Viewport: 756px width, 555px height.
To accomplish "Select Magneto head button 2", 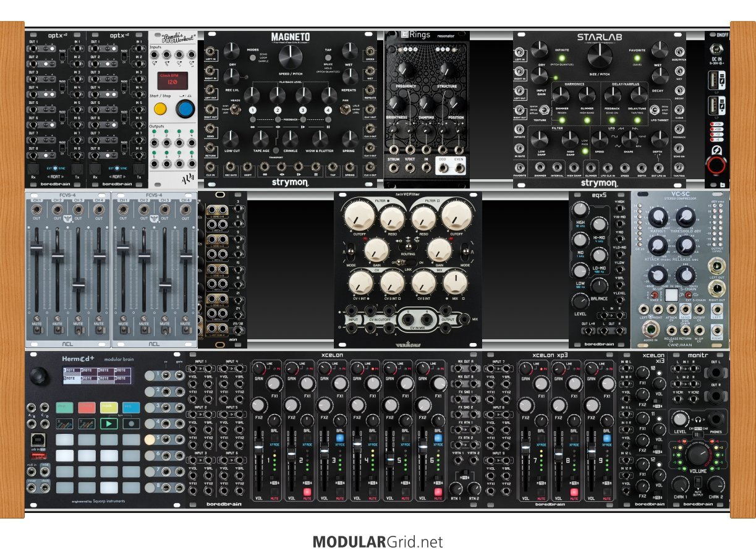I will [x=278, y=111].
